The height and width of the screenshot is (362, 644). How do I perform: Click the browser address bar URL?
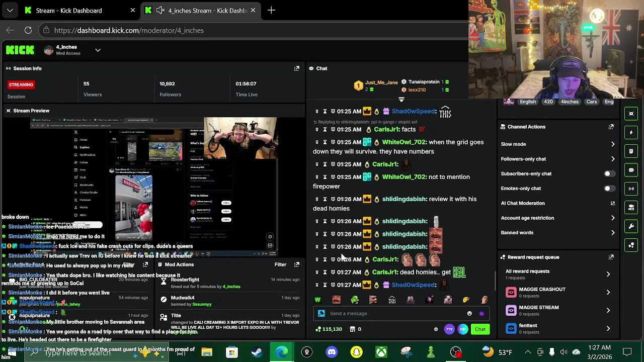point(129,30)
